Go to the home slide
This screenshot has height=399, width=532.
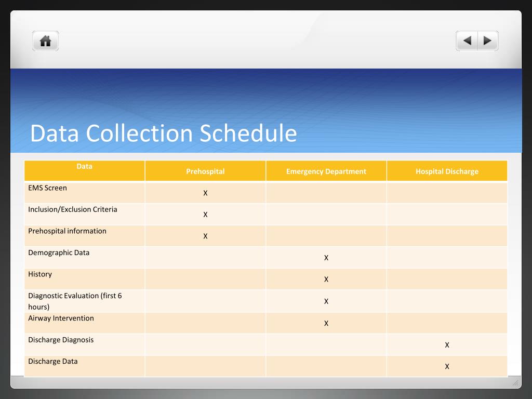(46, 41)
